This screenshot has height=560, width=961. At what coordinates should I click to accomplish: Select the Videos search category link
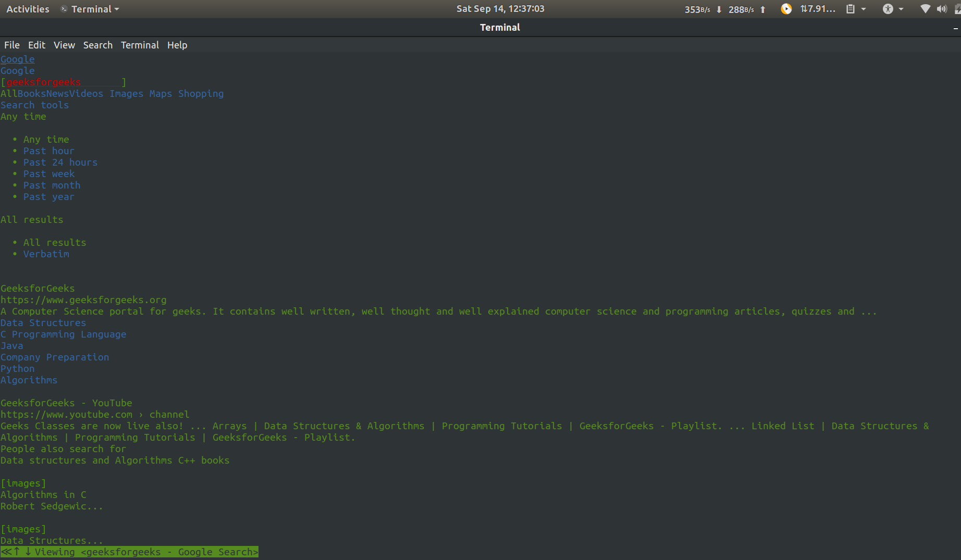pos(87,94)
